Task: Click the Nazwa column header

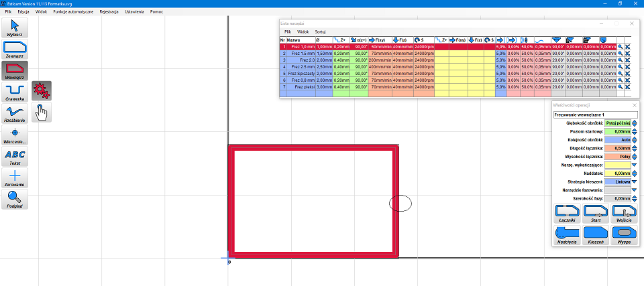Action: [x=301, y=40]
